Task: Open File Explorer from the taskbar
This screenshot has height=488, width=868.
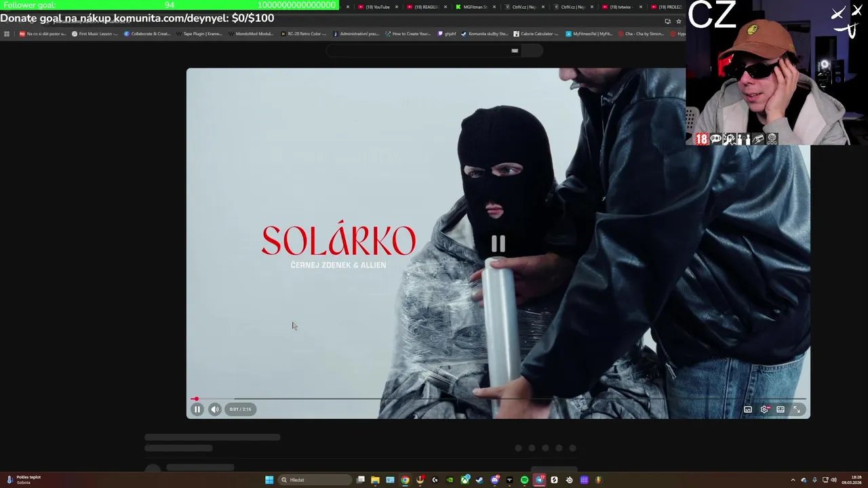Action: (x=375, y=480)
